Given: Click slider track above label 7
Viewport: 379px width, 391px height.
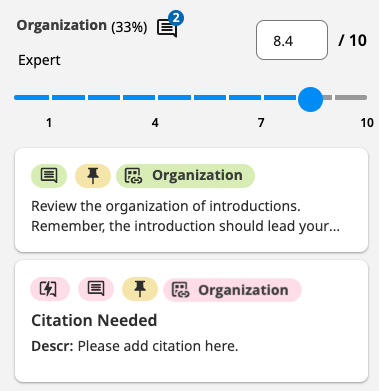Looking at the screenshot, I should click(245, 98).
